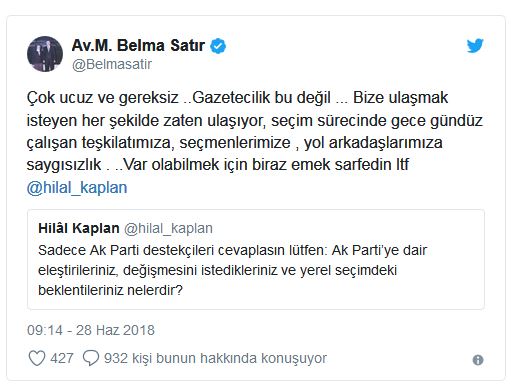
Task: Click the tweet line beginning 'saygısızlık'
Action: pyautogui.click(x=218, y=165)
